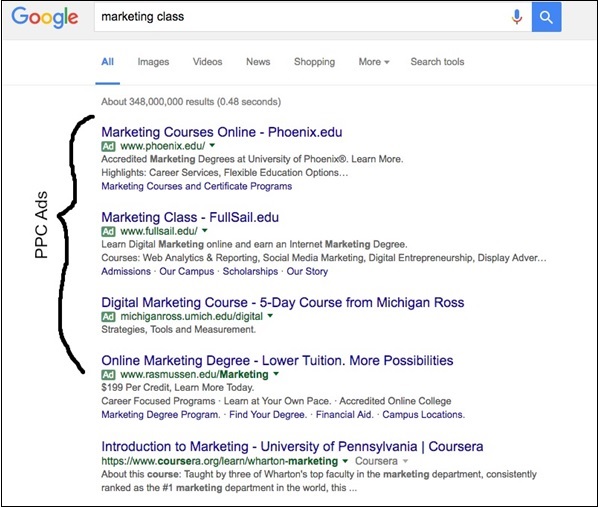
Task: Switch to the Videos tab
Action: coord(208,62)
